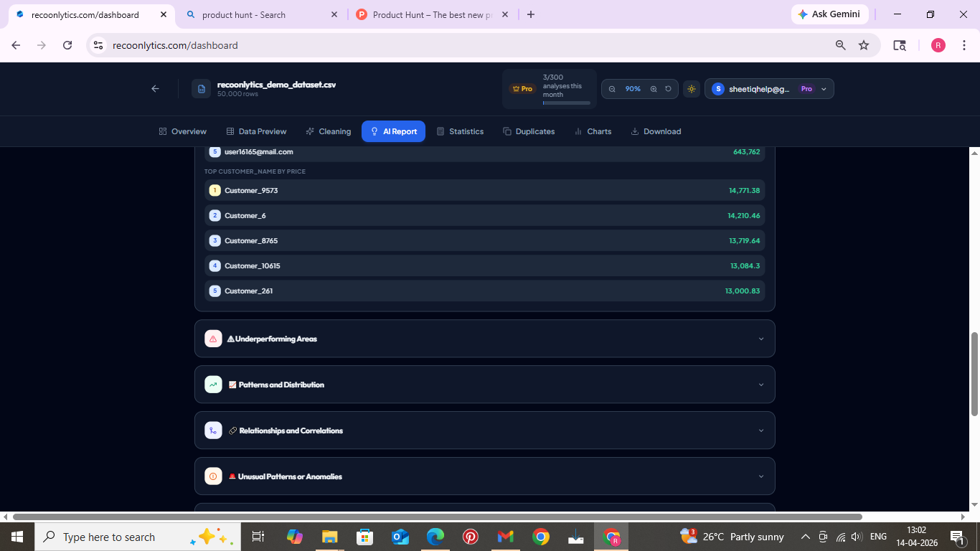Viewport: 980px width, 551px height.
Task: Open the Duplicates tab
Action: click(x=529, y=131)
